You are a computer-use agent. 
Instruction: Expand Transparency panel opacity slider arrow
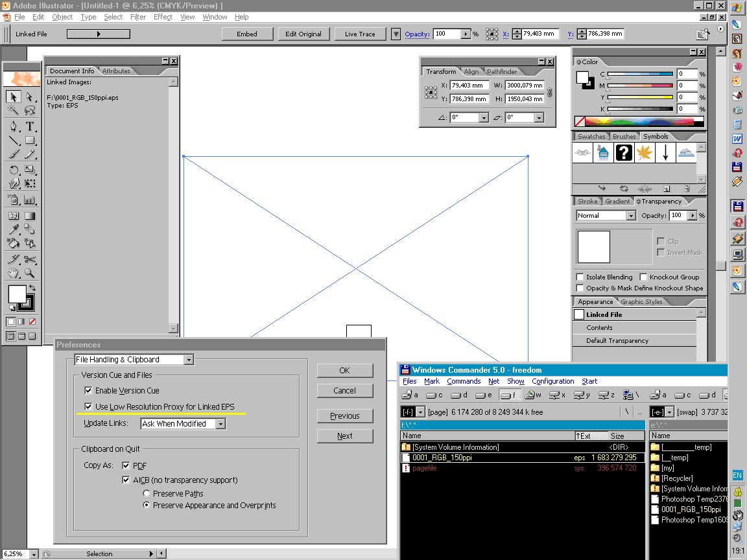(x=693, y=216)
